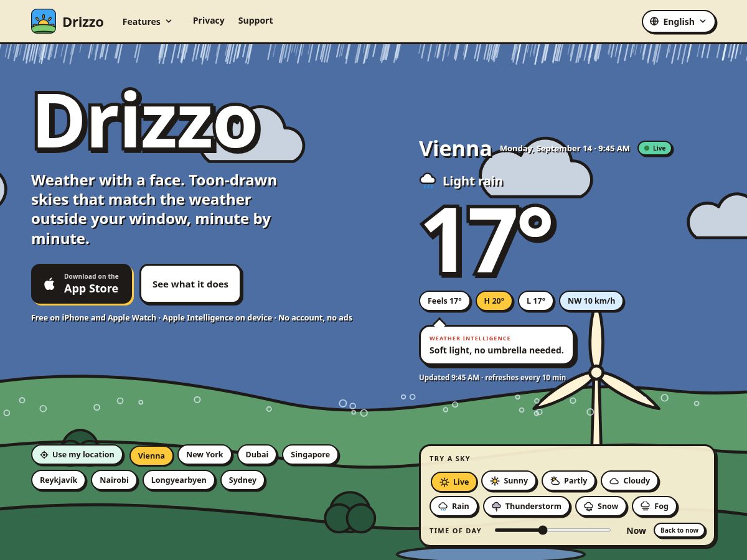Click the cloud icon in Cloudy chip
This screenshot has width=747, height=560.
(x=614, y=481)
